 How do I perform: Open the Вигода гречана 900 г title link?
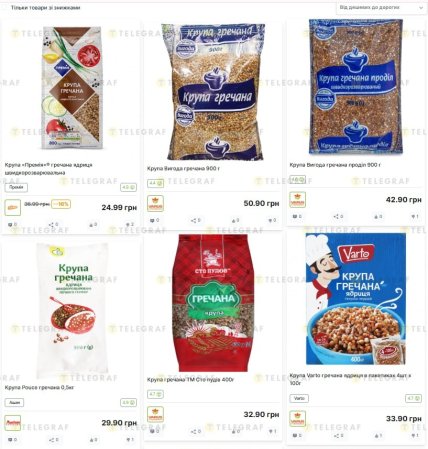tap(183, 169)
